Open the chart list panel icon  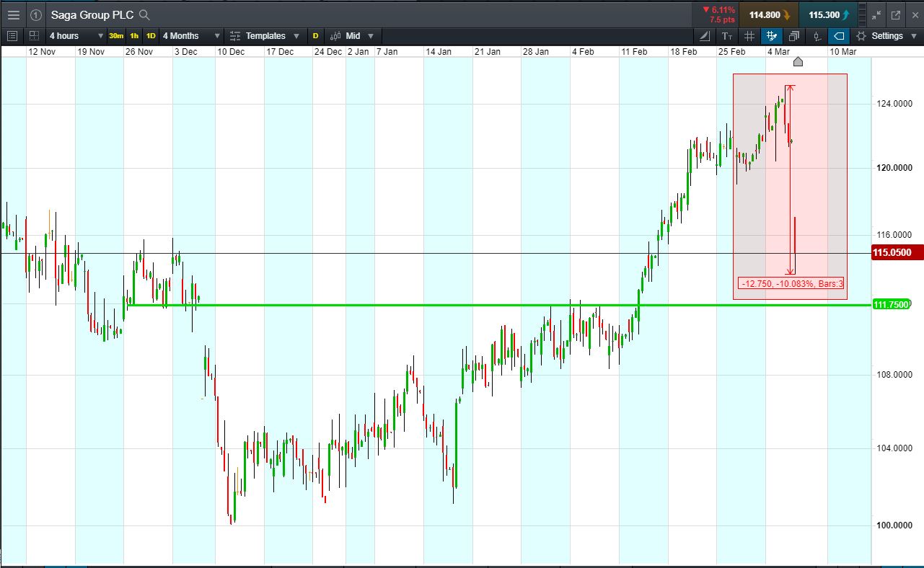[x=12, y=36]
